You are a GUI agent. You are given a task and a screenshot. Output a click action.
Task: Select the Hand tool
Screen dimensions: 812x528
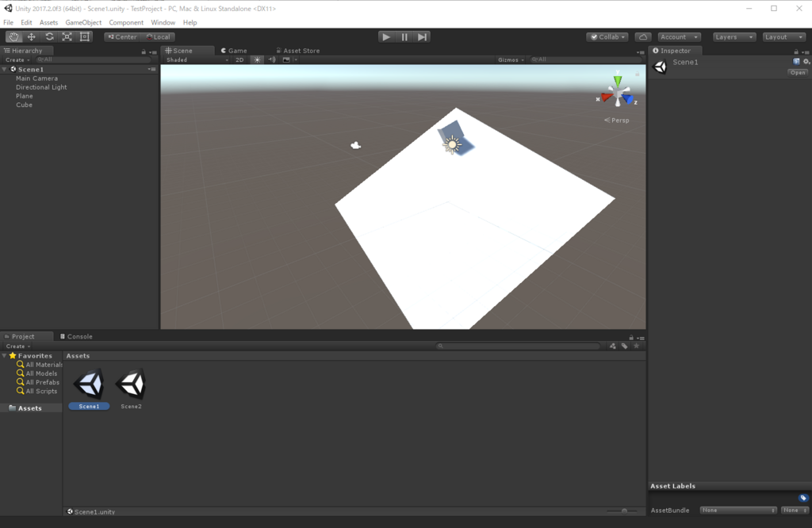13,36
